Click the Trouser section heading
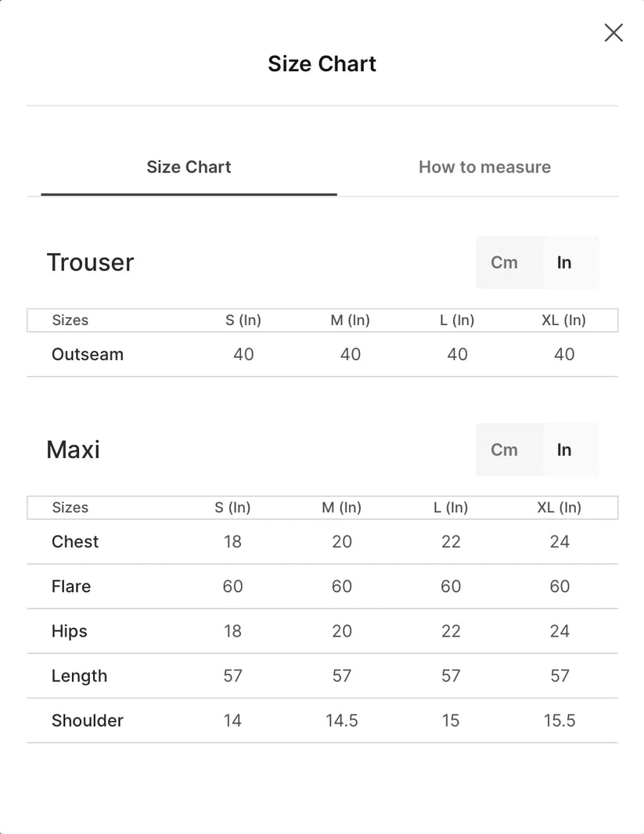 click(90, 262)
